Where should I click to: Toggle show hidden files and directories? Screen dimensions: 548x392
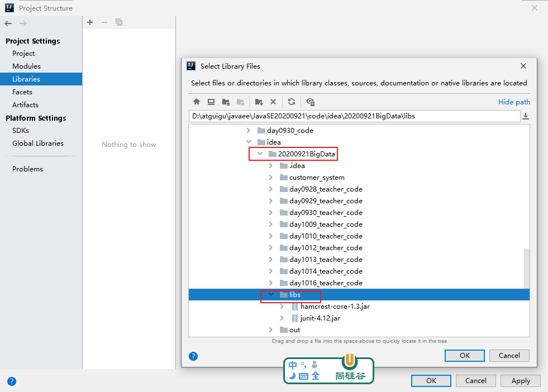pyautogui.click(x=311, y=102)
